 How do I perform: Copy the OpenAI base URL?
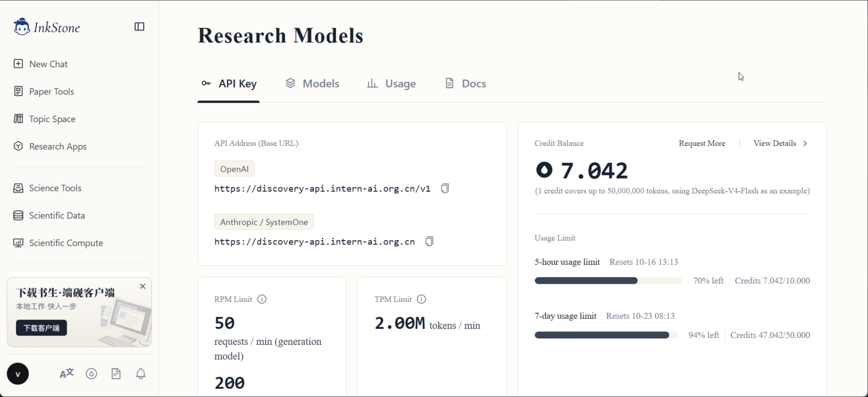[x=445, y=188]
